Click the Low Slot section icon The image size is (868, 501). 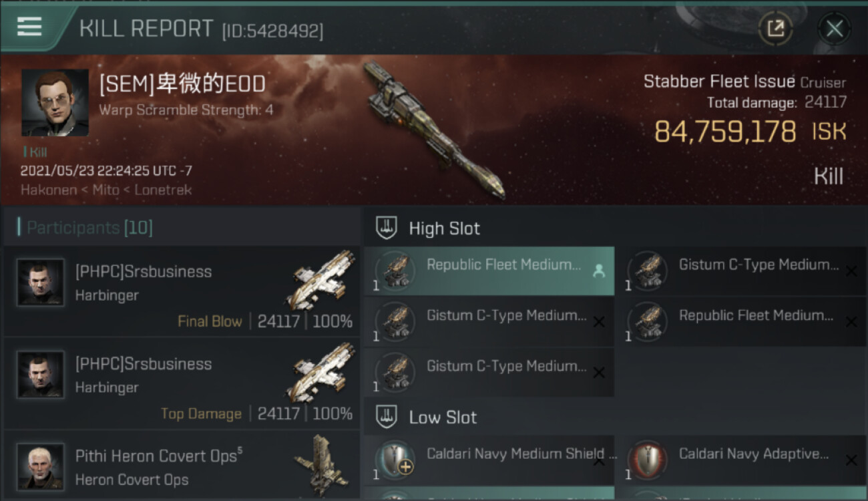click(x=387, y=417)
